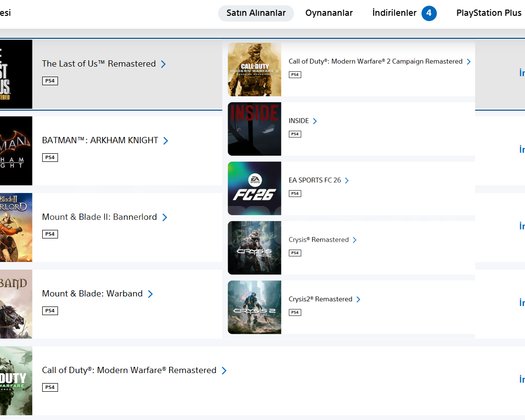525x420 pixels.
Task: Click the Crysis Remastered cover image
Action: point(254,248)
